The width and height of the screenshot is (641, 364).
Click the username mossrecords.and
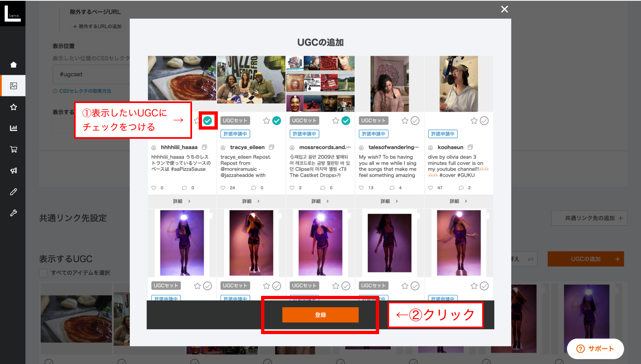click(x=325, y=147)
